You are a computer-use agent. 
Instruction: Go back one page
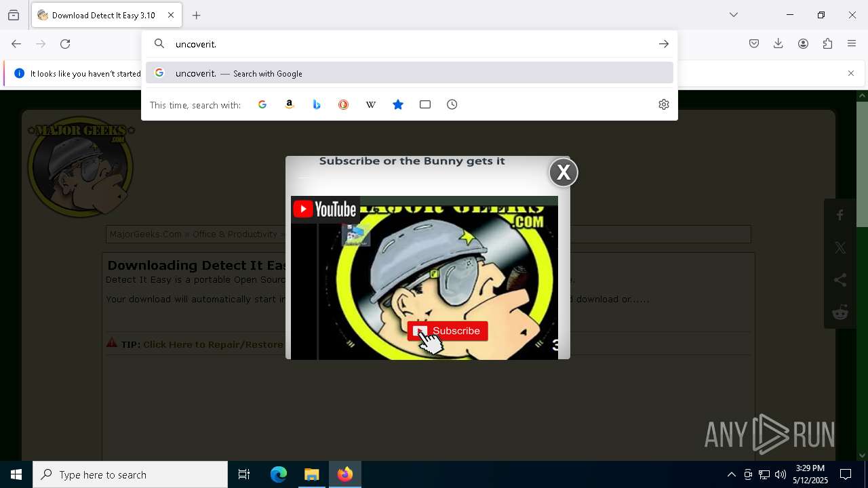[x=16, y=44]
